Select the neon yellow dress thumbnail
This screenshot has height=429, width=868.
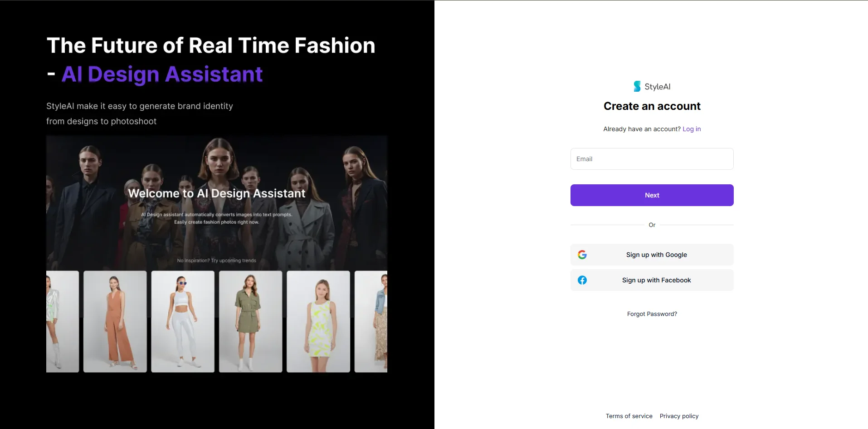click(318, 321)
